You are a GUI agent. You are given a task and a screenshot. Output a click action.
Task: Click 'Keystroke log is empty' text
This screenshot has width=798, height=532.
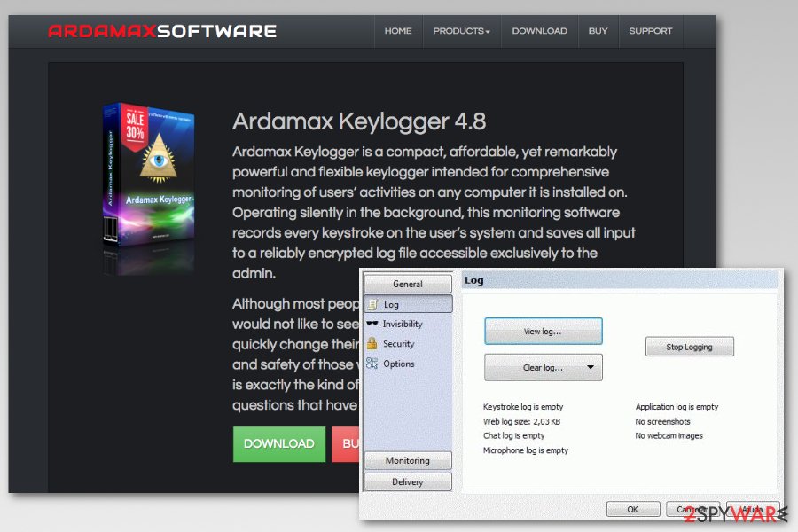tap(523, 407)
